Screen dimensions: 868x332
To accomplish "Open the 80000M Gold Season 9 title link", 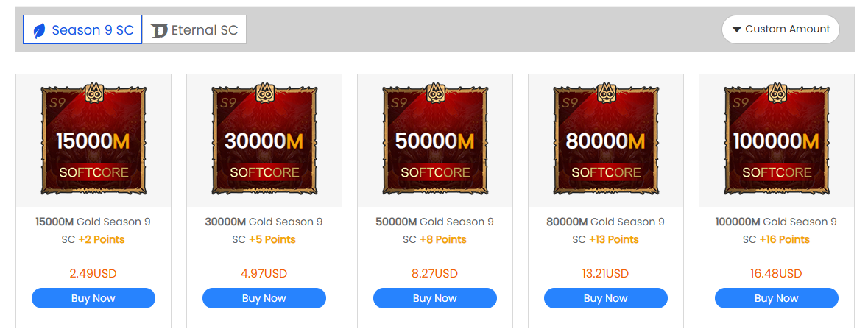I will point(605,222).
